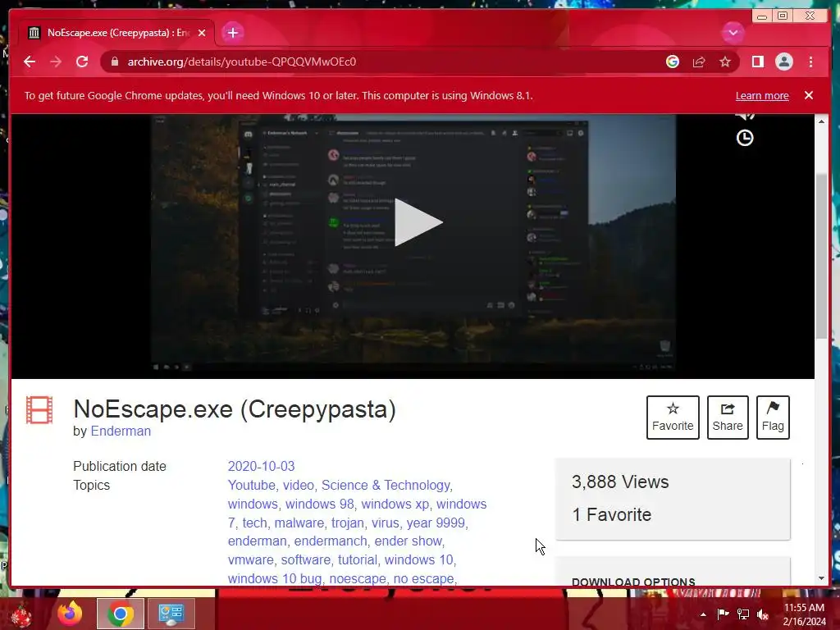Click the page scroll down arrow
The width and height of the screenshot is (840, 630).
coord(821,578)
